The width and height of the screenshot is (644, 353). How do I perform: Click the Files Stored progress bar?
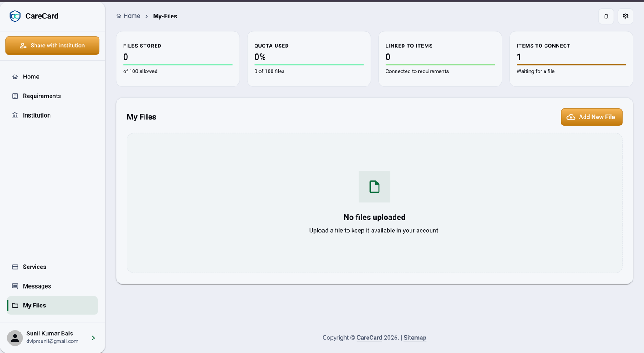point(178,64)
